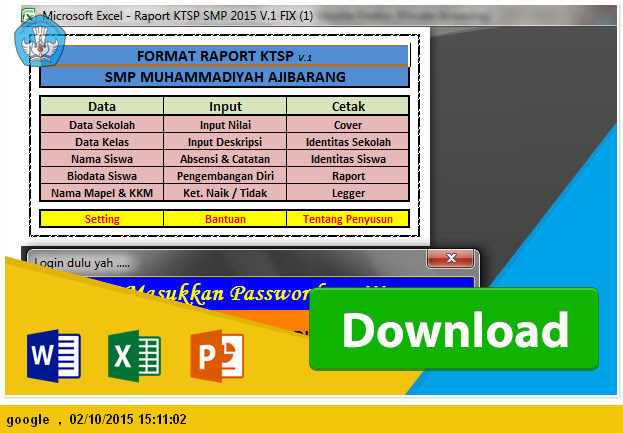The image size is (623, 433).
Task: Go to Input Nilai
Action: [x=225, y=125]
